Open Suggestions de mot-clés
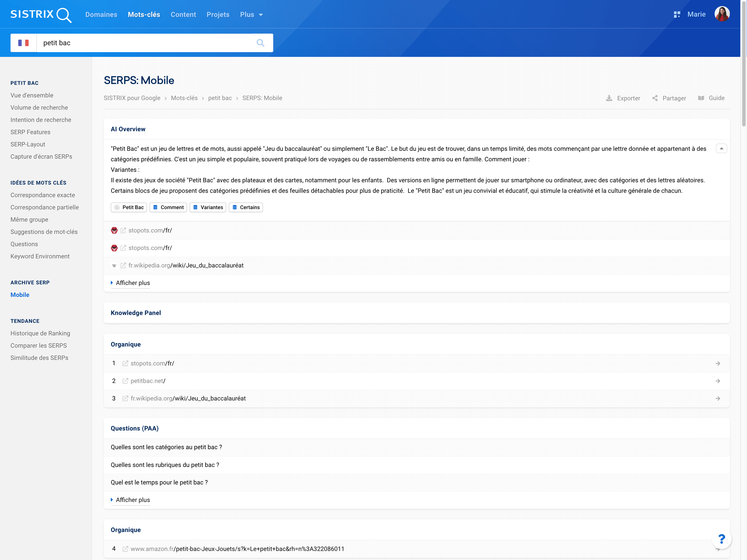The height and width of the screenshot is (560, 747). pyautogui.click(x=44, y=232)
